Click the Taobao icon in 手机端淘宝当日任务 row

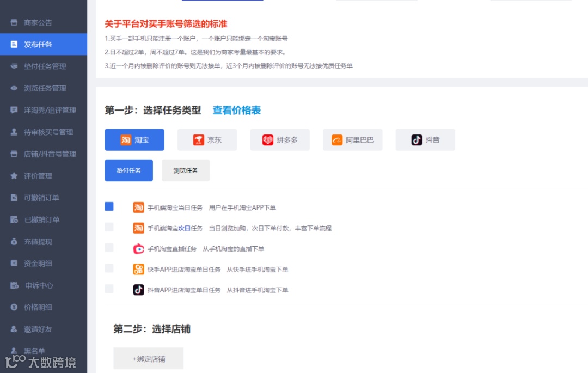[x=138, y=207]
